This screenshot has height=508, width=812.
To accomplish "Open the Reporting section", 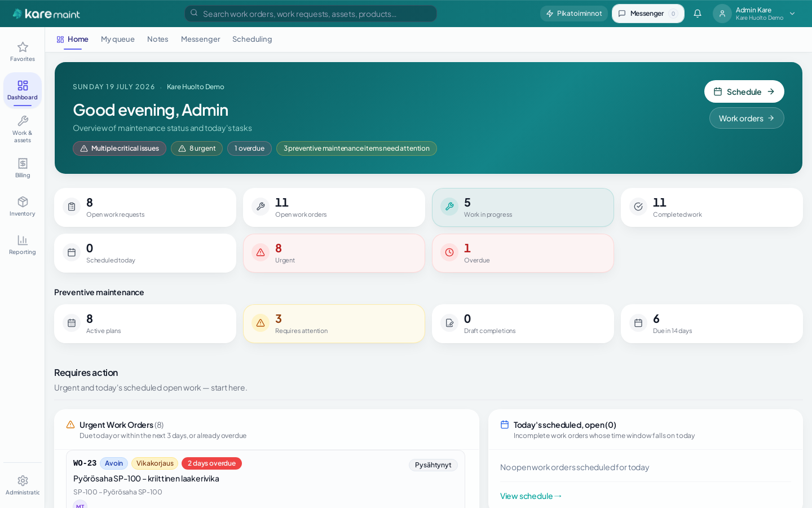I will [x=23, y=244].
